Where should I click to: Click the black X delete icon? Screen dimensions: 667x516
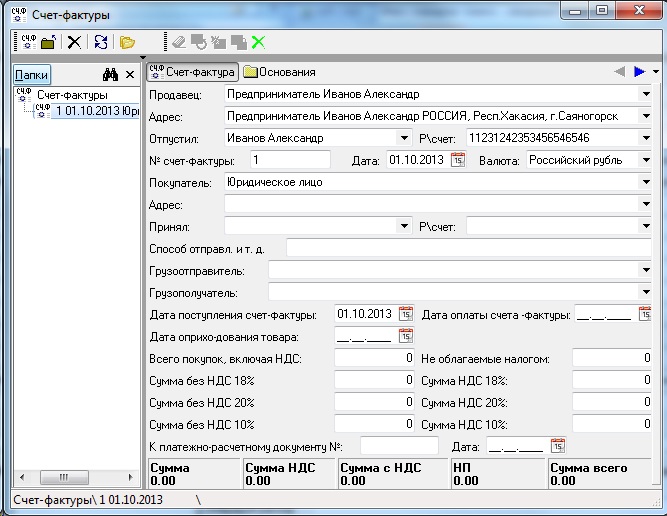pyautogui.click(x=74, y=42)
